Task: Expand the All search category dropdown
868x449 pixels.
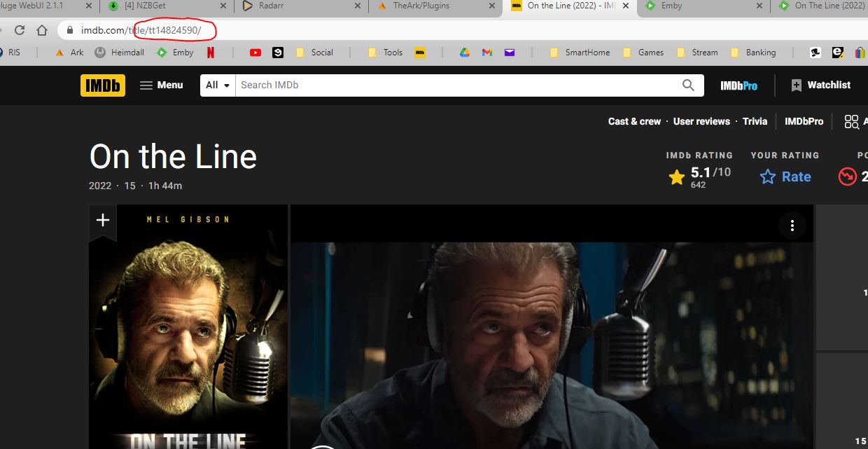Action: [x=218, y=85]
